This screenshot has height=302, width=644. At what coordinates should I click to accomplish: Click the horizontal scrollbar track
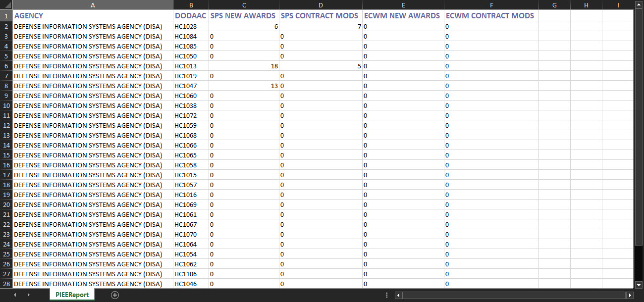(515, 295)
